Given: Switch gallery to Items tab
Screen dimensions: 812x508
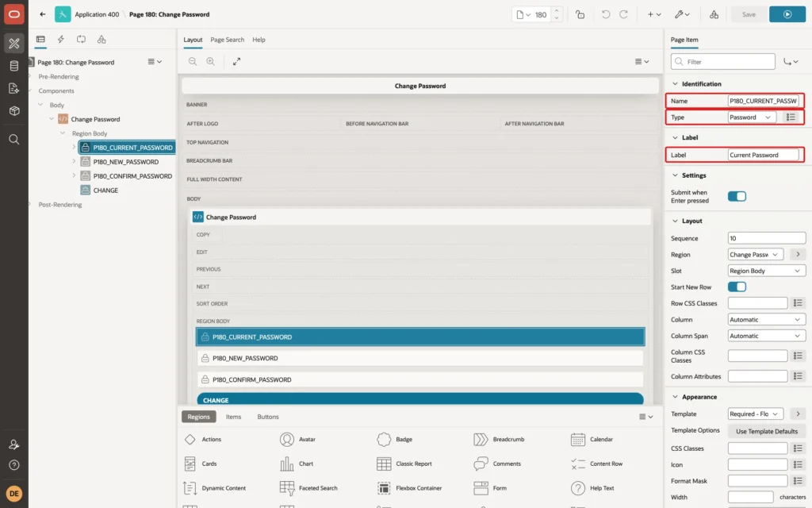Looking at the screenshot, I should [x=234, y=417].
